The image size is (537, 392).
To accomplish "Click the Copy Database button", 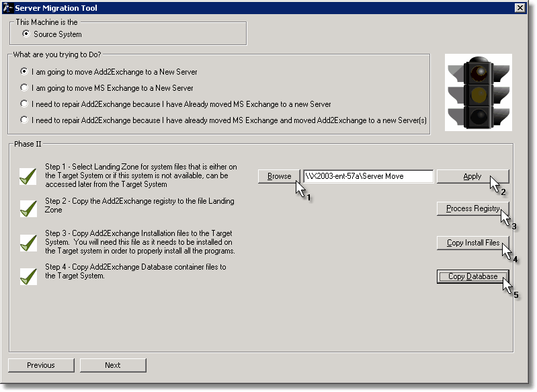I will (472, 276).
